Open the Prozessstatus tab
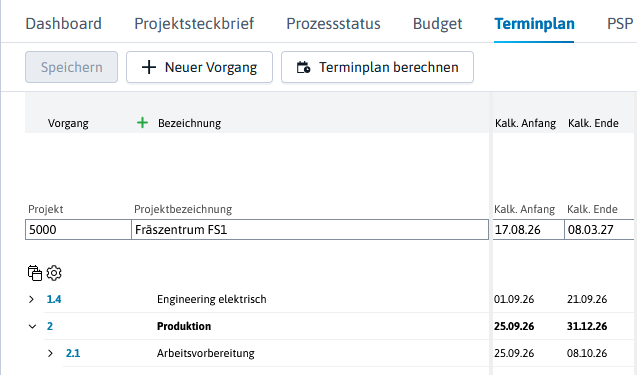Screen dimensions: 637x375 tap(334, 24)
